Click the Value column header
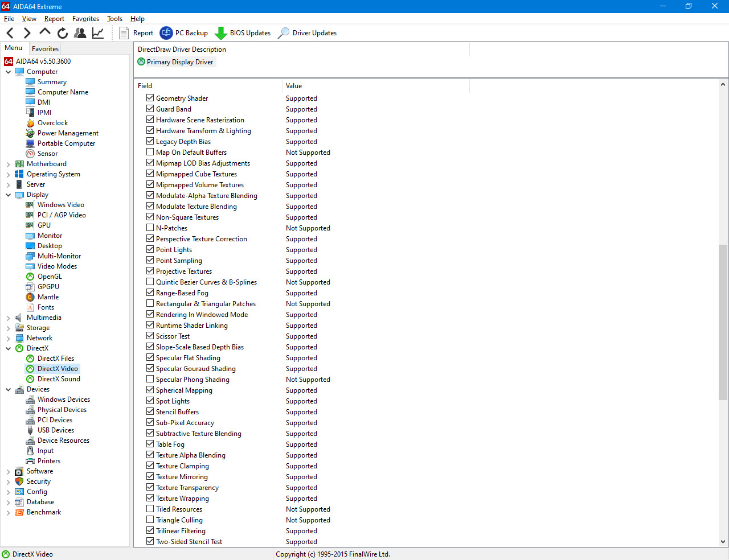Image resolution: width=729 pixels, height=560 pixels. [x=376, y=86]
